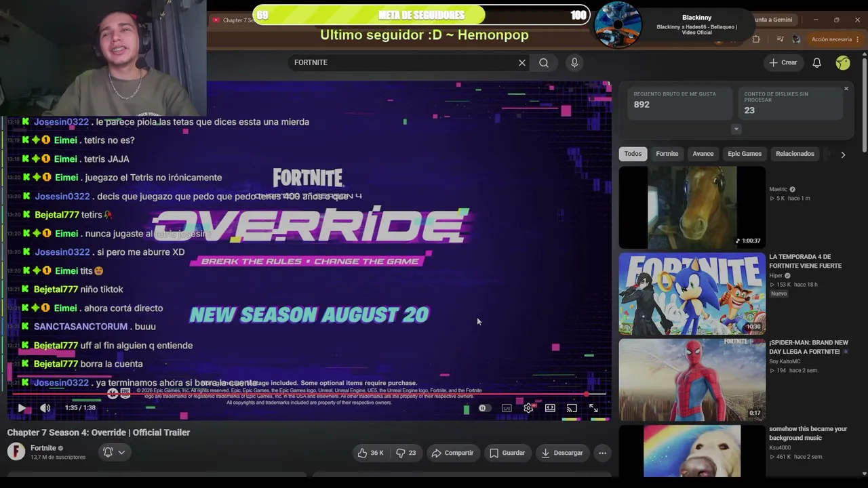Open the green bird account avatar

pyautogui.click(x=843, y=62)
